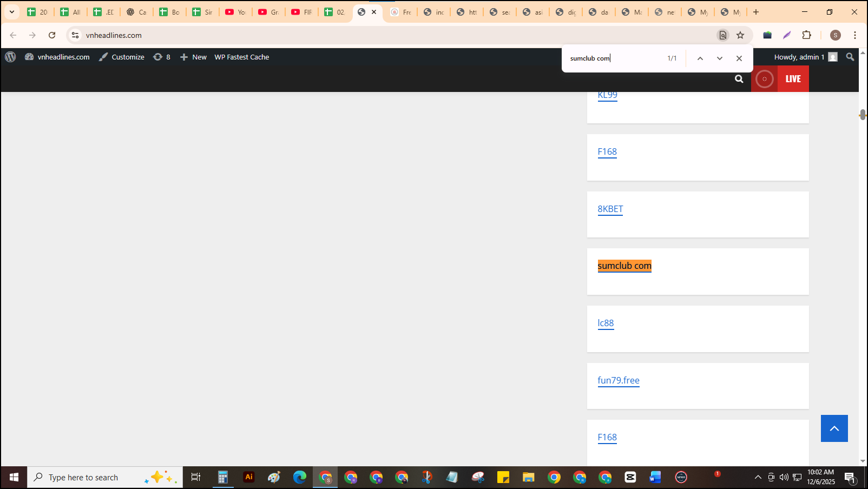Click the site header search icon

coord(739,79)
